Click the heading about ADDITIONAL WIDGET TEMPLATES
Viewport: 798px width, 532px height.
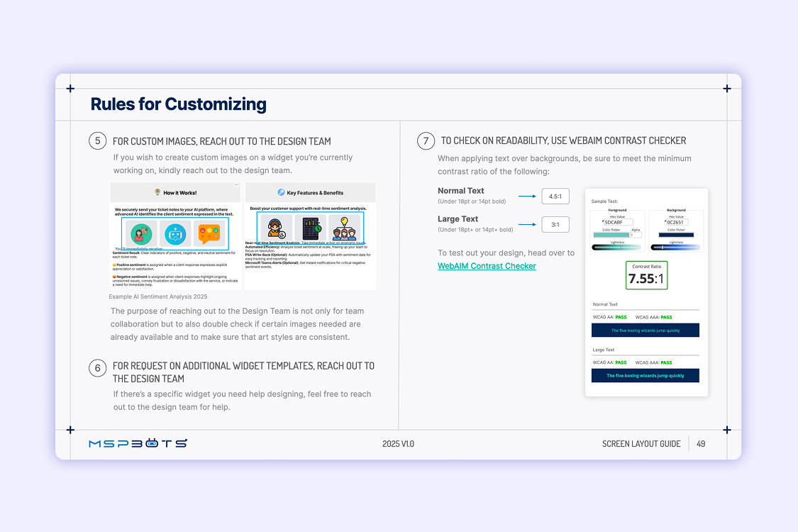click(x=243, y=372)
